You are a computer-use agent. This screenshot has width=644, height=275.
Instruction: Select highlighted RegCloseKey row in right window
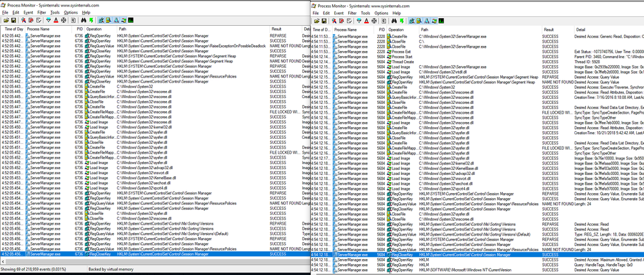coord(477,255)
